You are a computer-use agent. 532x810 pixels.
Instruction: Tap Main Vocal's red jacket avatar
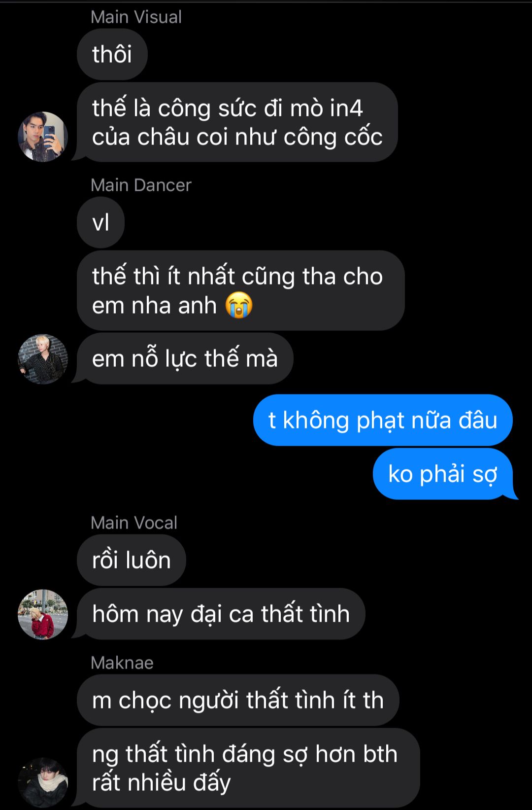(43, 614)
